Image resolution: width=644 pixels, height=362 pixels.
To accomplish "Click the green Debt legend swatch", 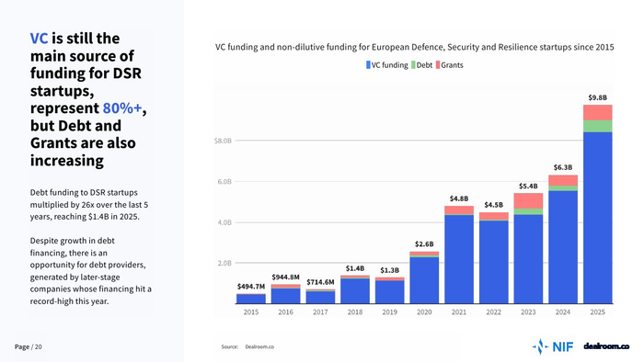I will pos(413,65).
